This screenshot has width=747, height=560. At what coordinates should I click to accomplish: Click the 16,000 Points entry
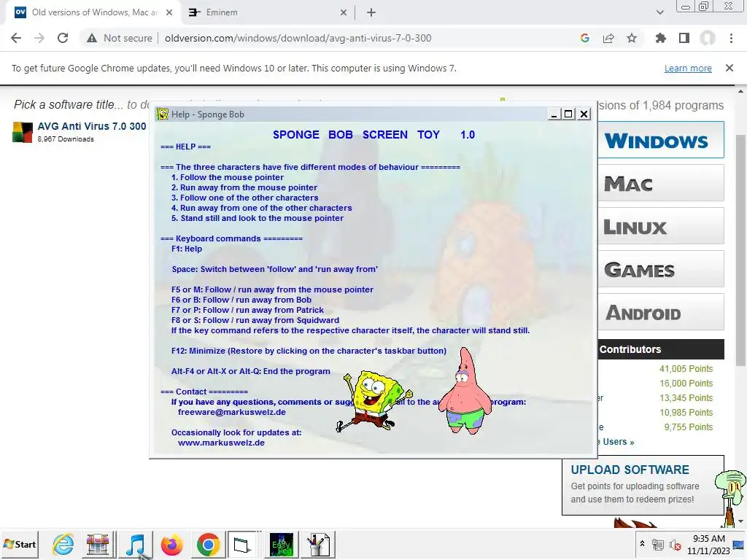pos(686,384)
